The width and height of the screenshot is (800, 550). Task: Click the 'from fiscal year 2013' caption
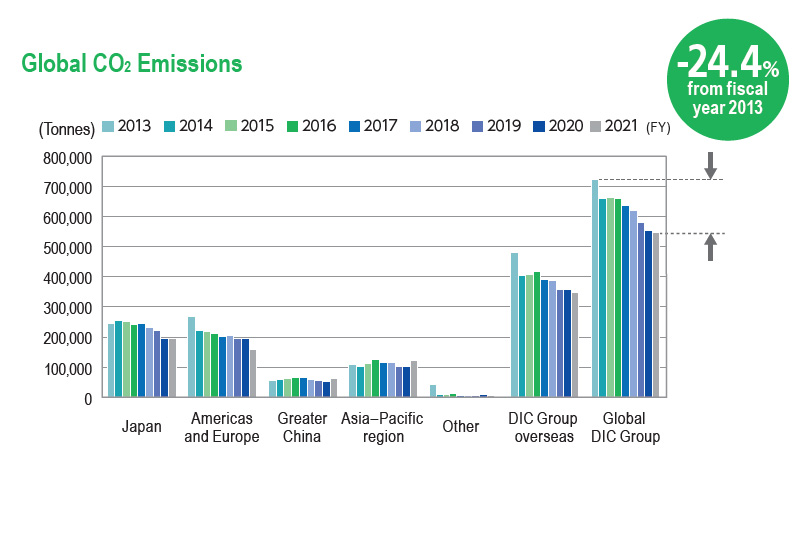coord(728,98)
